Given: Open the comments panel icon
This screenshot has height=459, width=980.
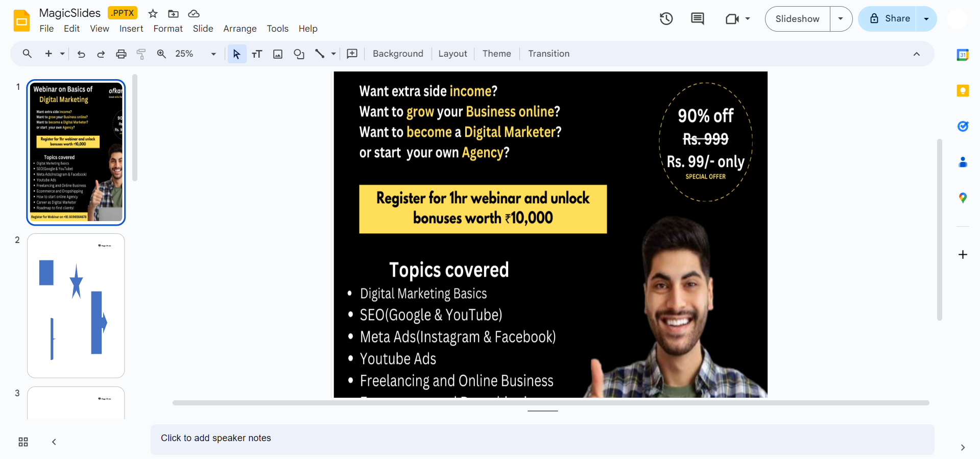Looking at the screenshot, I should coord(697,19).
